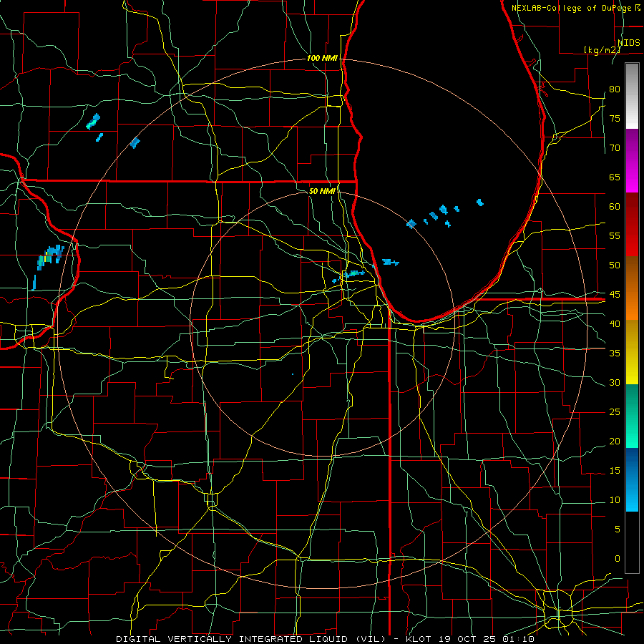Click the 45 value on the color scale
The width and height of the screenshot is (644, 644).
pyautogui.click(x=615, y=295)
